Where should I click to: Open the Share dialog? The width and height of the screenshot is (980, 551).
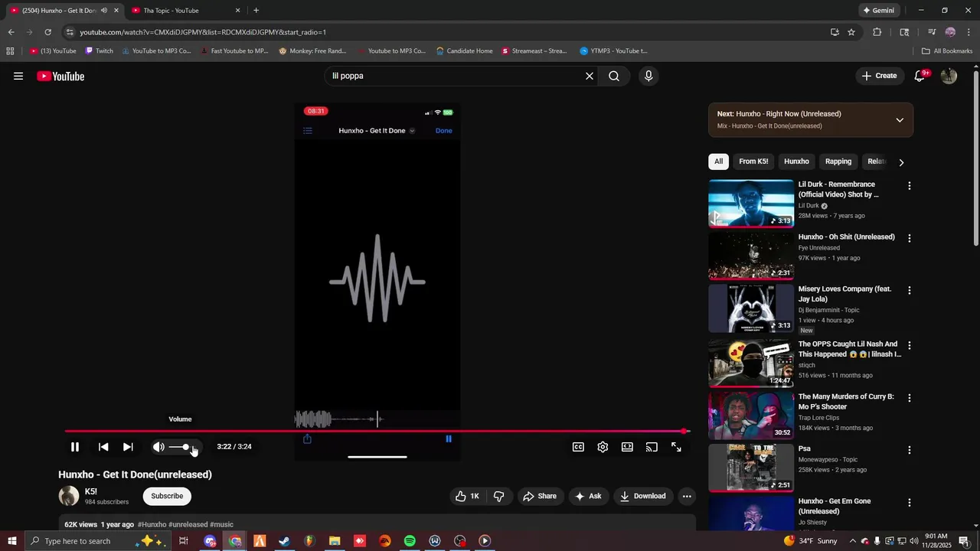tap(540, 496)
